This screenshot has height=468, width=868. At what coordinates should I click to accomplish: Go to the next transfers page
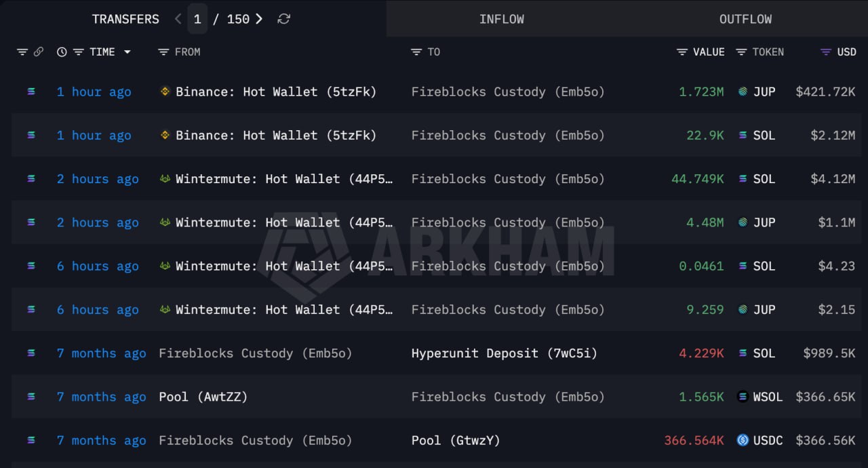click(x=258, y=19)
